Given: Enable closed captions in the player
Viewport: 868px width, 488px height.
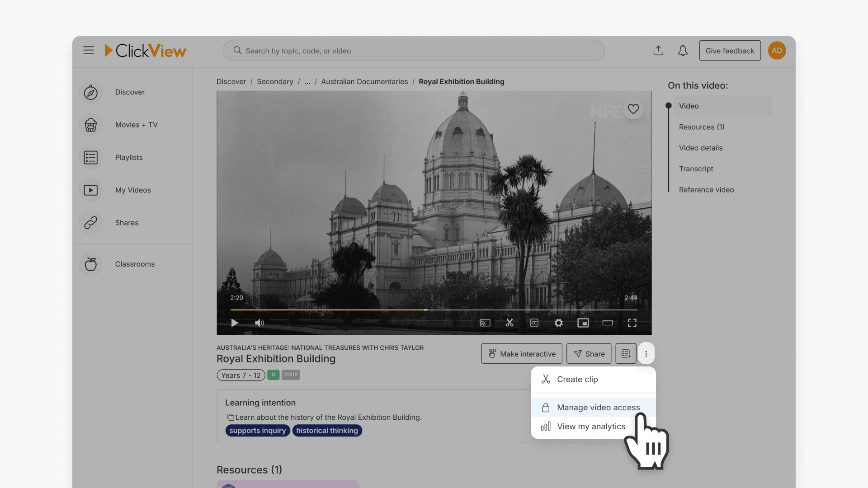Looking at the screenshot, I should point(534,323).
